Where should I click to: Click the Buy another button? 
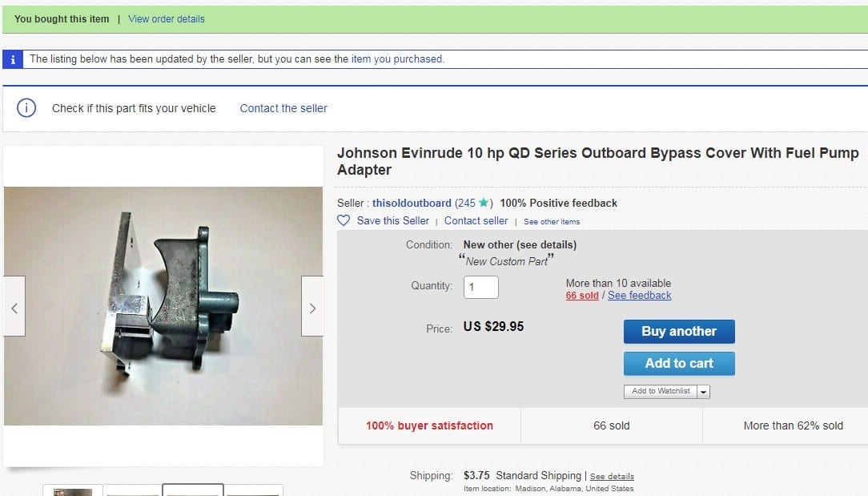(x=679, y=332)
